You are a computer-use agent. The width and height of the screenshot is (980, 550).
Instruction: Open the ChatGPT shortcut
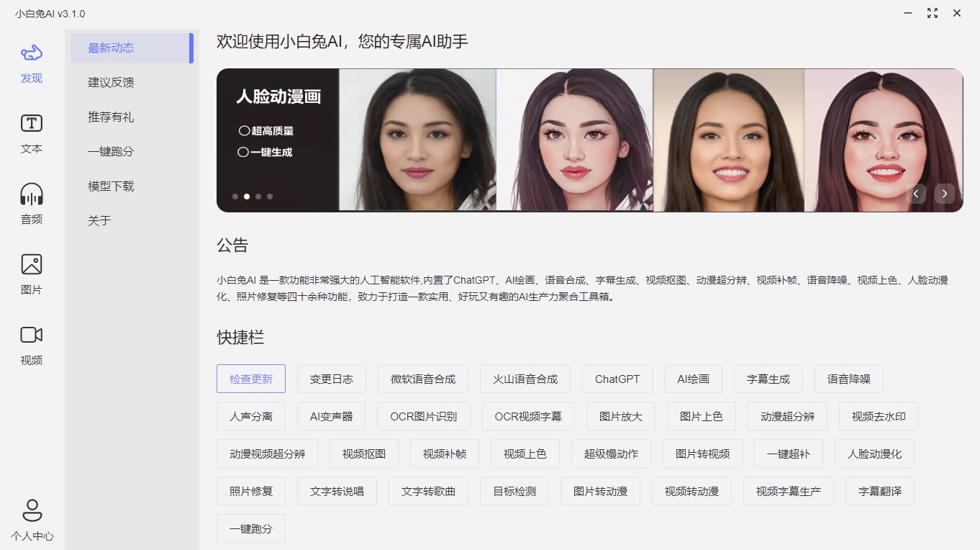click(617, 379)
